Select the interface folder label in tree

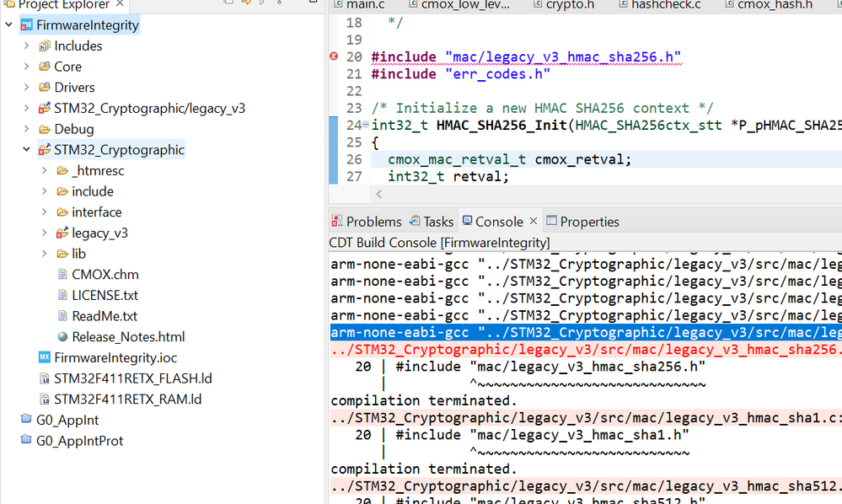[x=97, y=212]
